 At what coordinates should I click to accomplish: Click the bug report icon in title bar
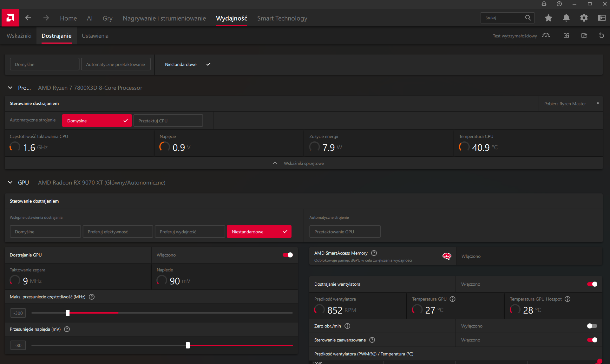[544, 4]
